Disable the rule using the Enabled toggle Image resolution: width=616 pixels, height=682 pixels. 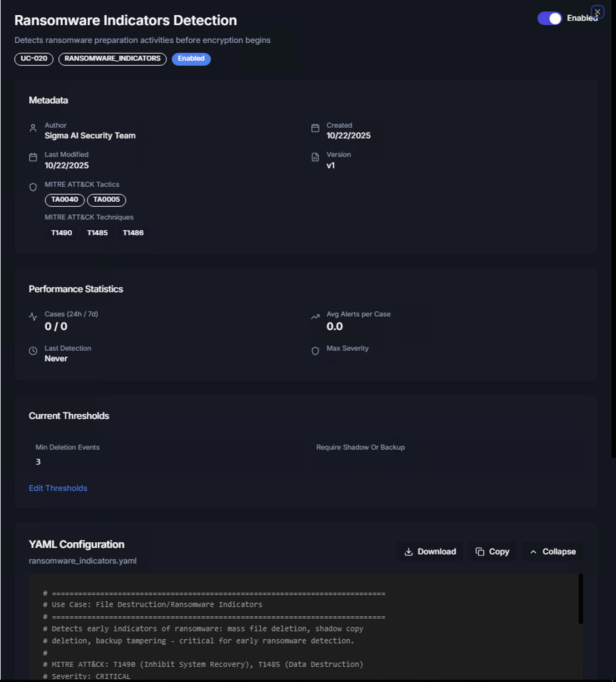549,19
